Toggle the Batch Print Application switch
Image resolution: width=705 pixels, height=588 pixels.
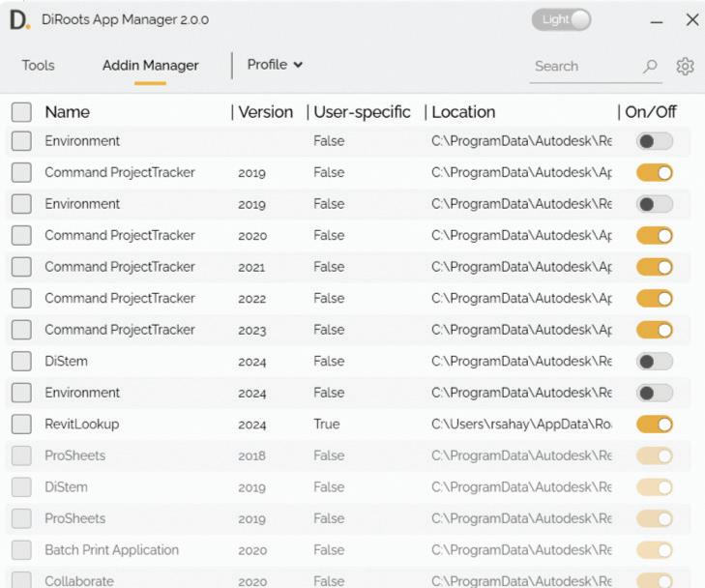coord(655,550)
